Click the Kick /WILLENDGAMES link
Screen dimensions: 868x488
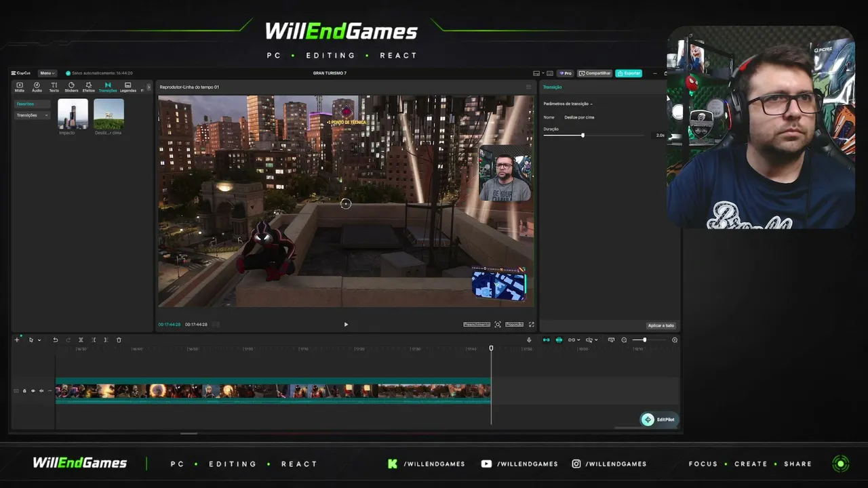[426, 464]
